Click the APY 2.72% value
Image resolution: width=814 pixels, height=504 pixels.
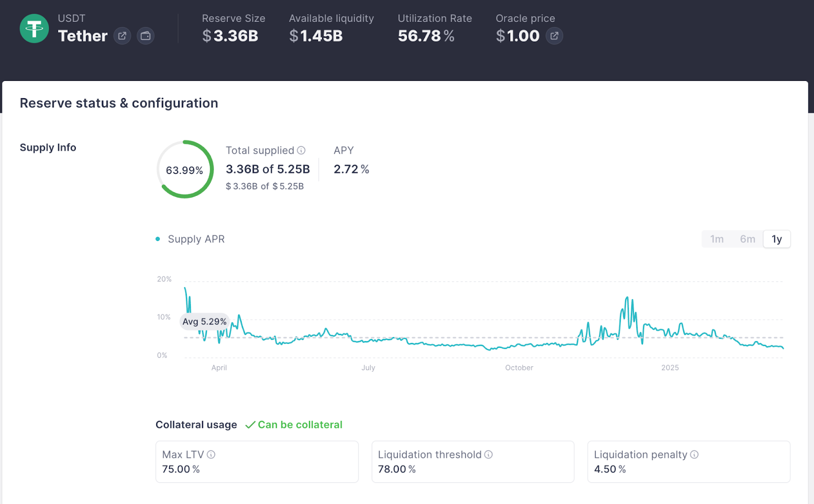(x=352, y=169)
